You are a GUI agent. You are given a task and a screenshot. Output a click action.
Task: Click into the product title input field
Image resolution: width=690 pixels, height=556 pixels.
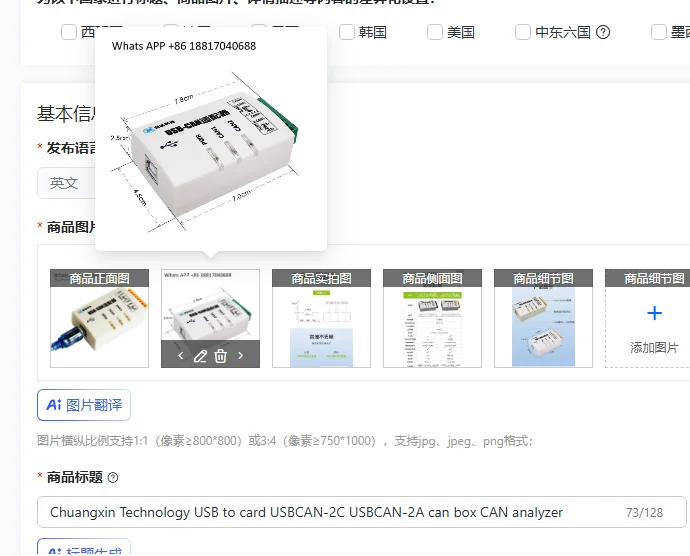coord(361,512)
